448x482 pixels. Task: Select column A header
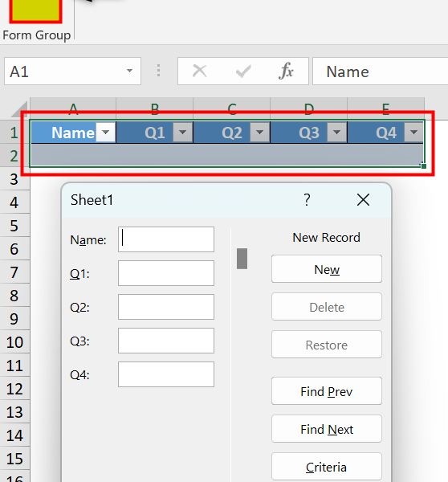point(73,109)
